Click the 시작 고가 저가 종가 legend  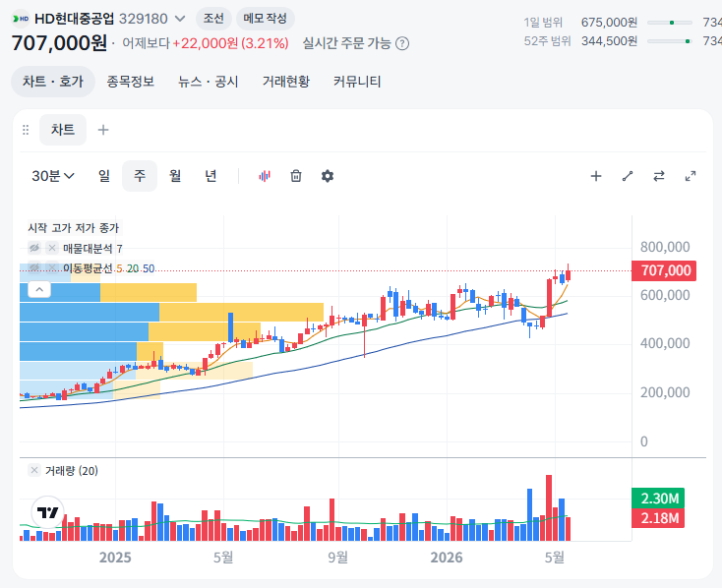pyautogui.click(x=74, y=228)
